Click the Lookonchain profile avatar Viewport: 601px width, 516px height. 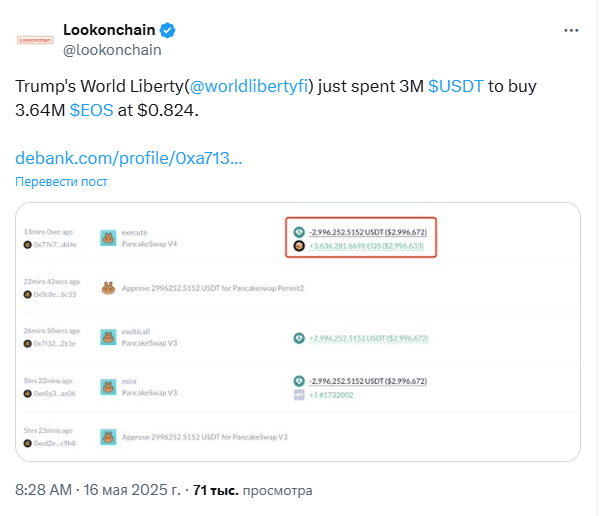35,40
